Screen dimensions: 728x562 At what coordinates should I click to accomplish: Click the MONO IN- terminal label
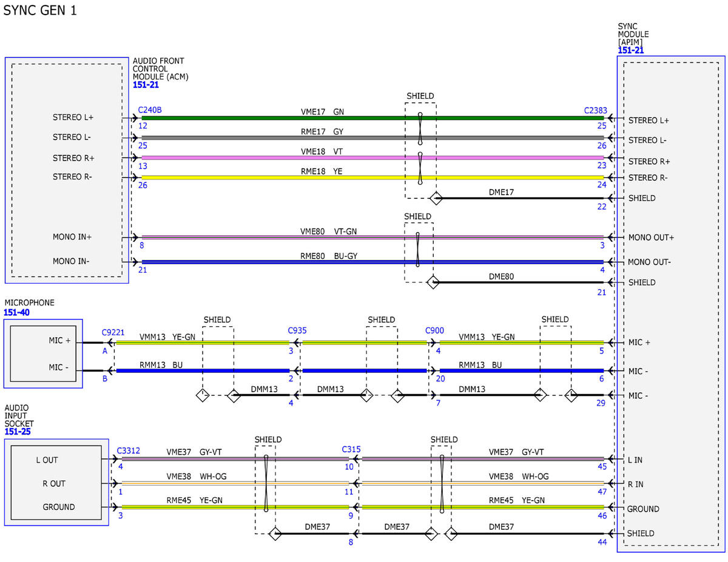point(71,261)
